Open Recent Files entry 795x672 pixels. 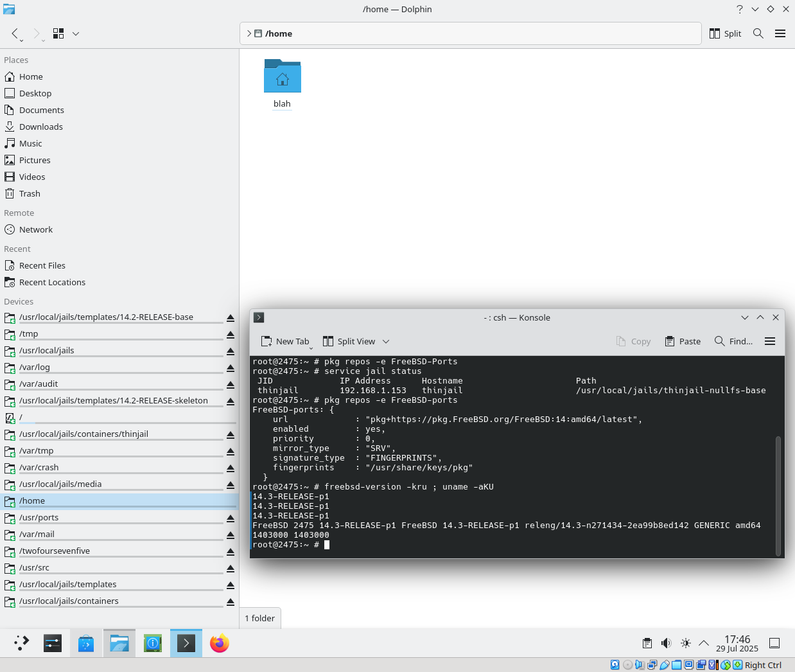point(119,265)
